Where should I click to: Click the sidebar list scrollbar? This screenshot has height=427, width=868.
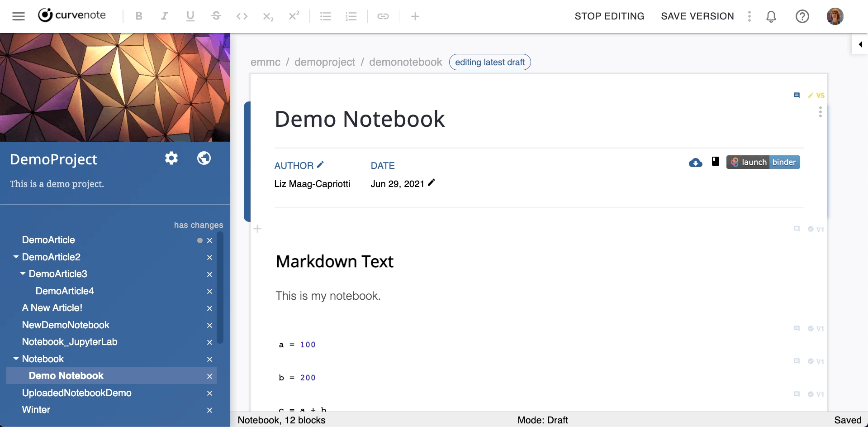[220, 288]
